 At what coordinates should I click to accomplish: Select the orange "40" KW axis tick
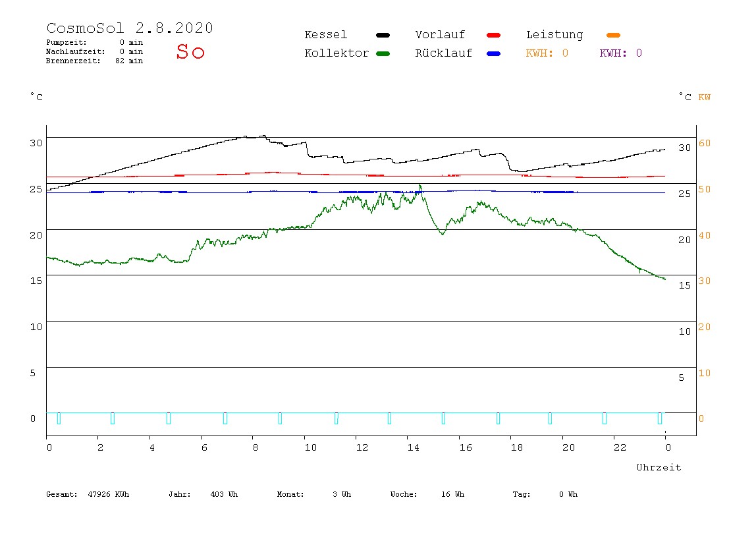point(705,235)
